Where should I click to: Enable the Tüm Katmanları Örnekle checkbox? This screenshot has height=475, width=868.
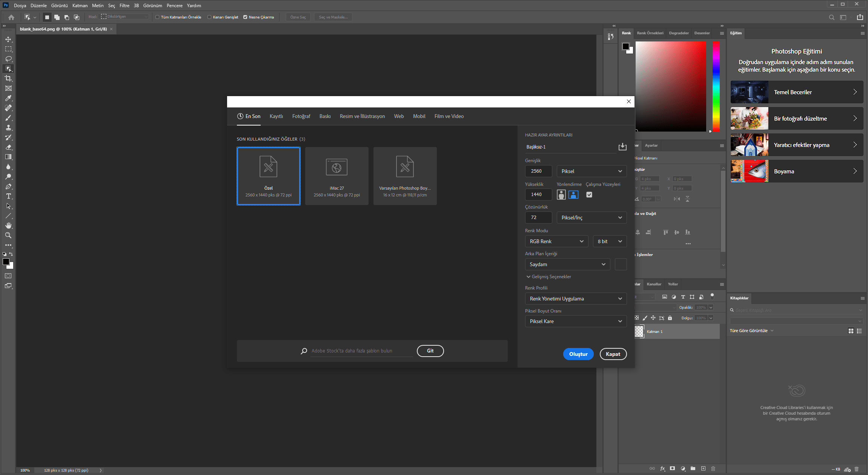click(x=157, y=17)
